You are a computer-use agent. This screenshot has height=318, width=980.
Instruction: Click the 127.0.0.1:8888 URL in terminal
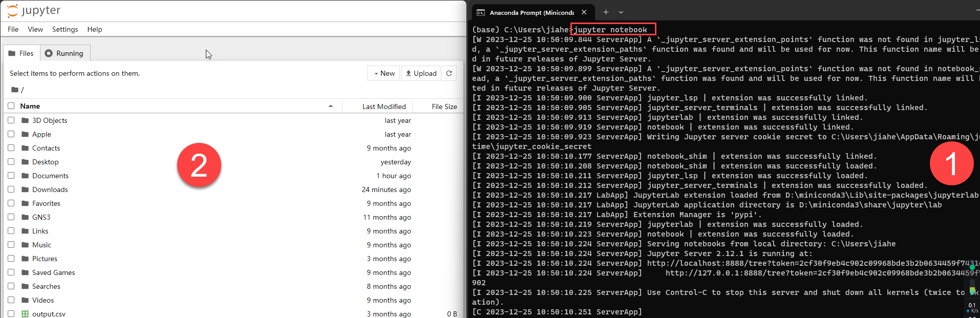(x=822, y=273)
